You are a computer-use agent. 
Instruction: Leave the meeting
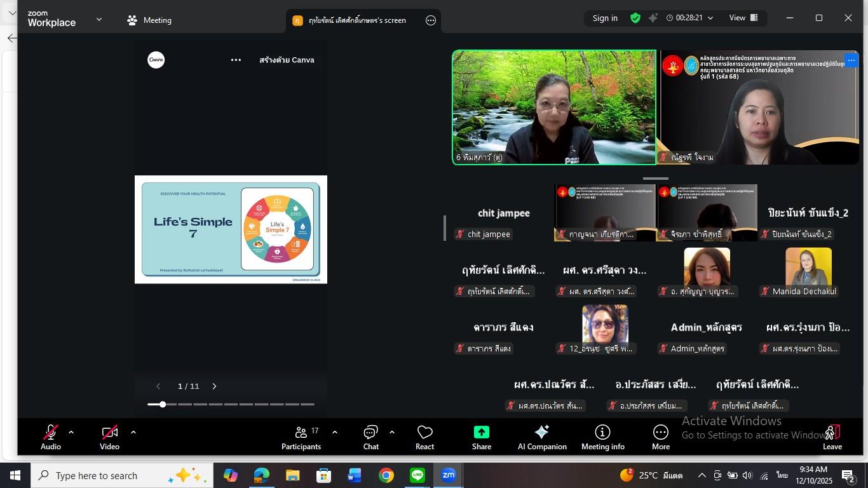(832, 437)
